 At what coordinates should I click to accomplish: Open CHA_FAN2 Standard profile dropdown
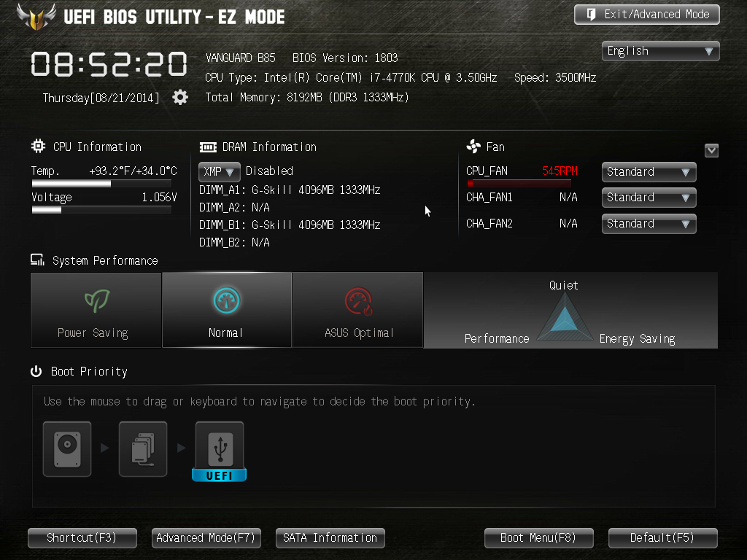point(649,224)
